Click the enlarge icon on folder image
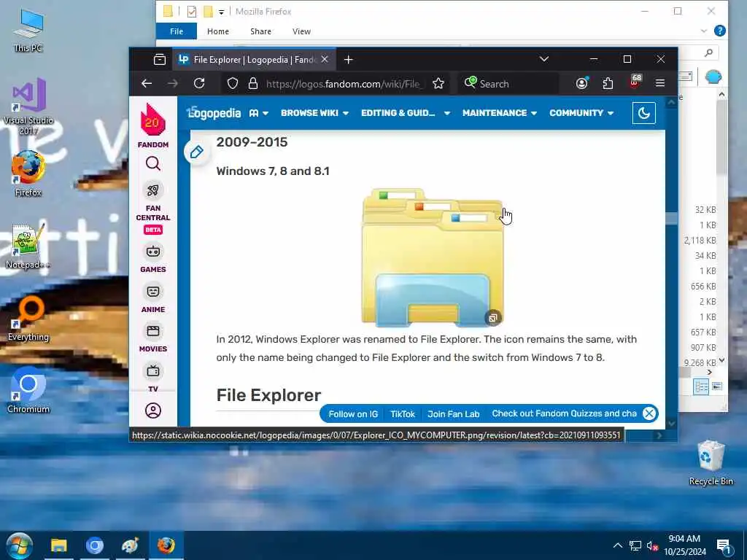 click(x=493, y=318)
